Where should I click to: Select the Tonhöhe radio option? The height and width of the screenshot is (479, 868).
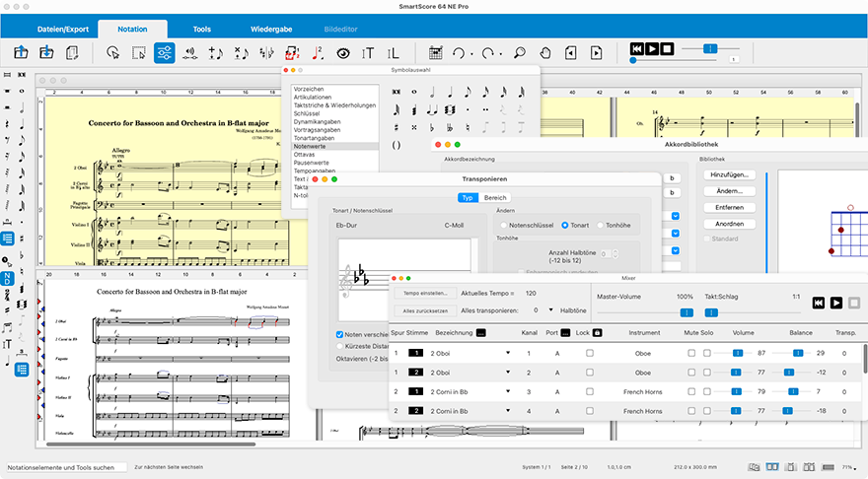(x=598, y=225)
